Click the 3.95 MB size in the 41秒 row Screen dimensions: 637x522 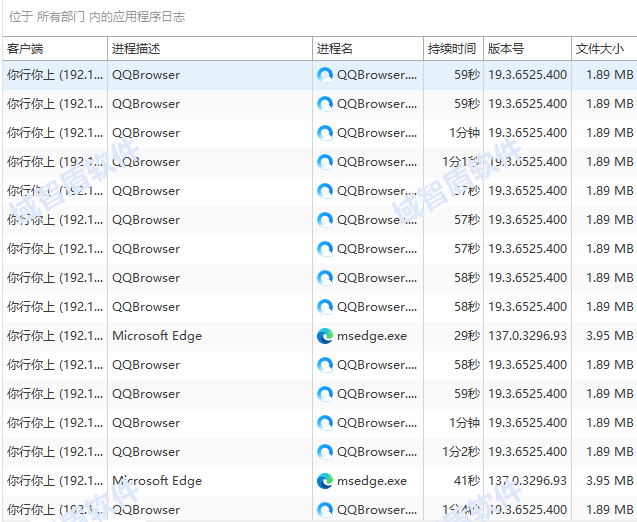(x=609, y=481)
